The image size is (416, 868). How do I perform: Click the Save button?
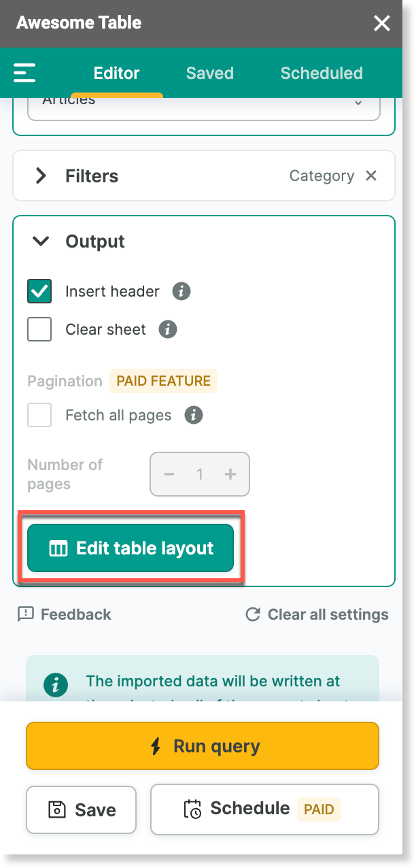(x=82, y=809)
